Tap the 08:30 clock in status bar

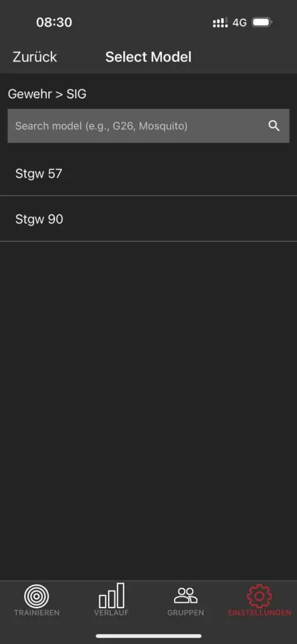tap(54, 22)
